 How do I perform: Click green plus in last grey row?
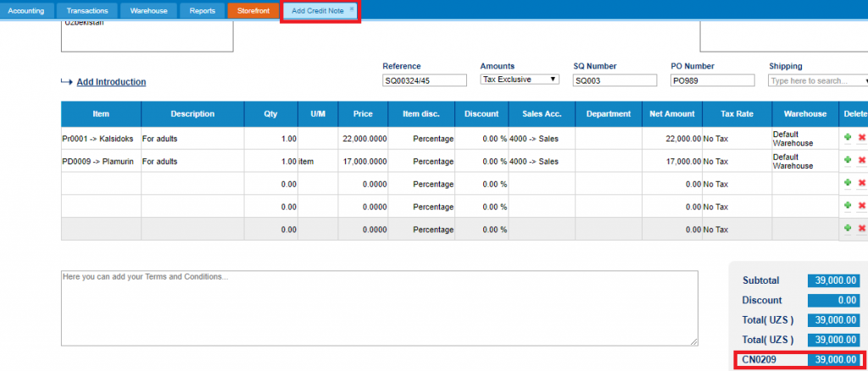pyautogui.click(x=848, y=228)
